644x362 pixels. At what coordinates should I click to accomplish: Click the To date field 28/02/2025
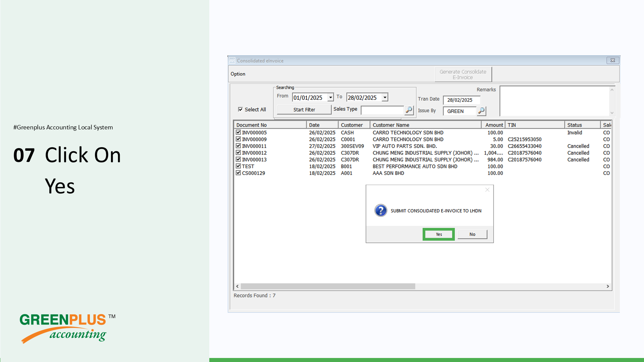(364, 98)
